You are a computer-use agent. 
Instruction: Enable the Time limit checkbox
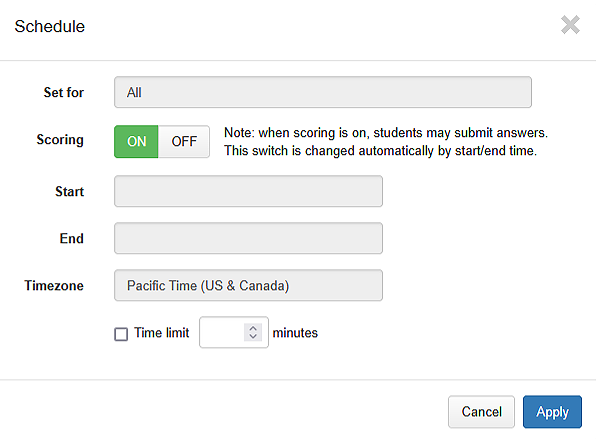(121, 334)
